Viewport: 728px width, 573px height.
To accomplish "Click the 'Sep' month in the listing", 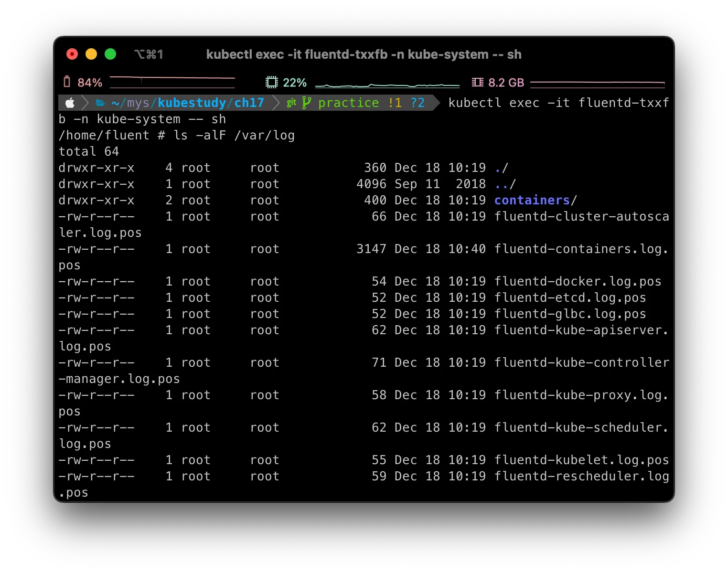I will coord(406,184).
